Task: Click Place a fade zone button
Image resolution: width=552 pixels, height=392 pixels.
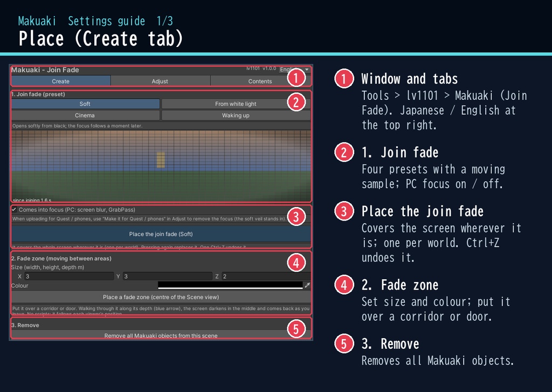Action: point(161,297)
